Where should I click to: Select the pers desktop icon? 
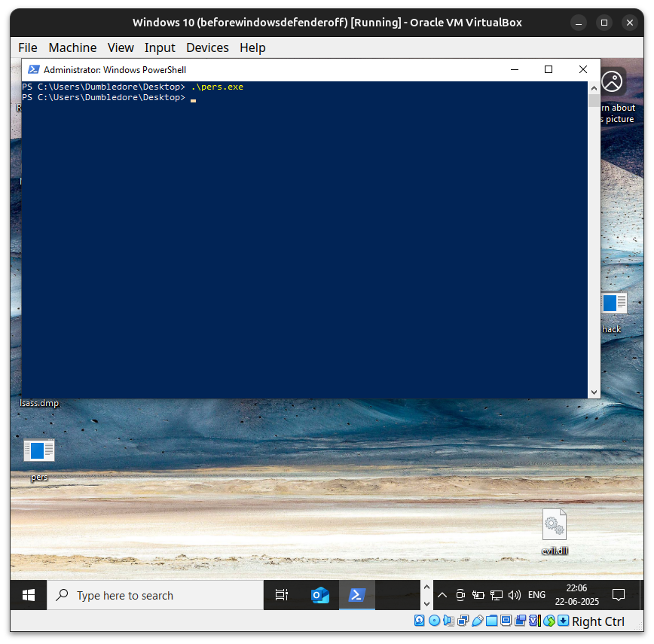38,459
